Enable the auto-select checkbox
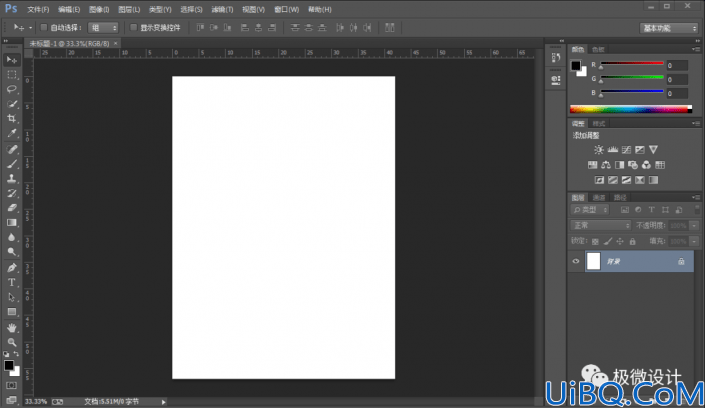This screenshot has width=705, height=408. click(44, 27)
